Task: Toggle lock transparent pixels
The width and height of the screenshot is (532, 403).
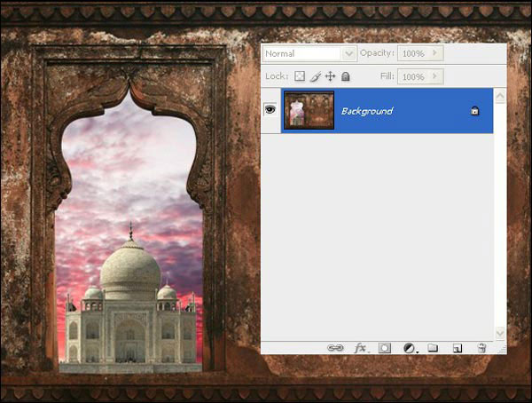Action: (x=300, y=77)
